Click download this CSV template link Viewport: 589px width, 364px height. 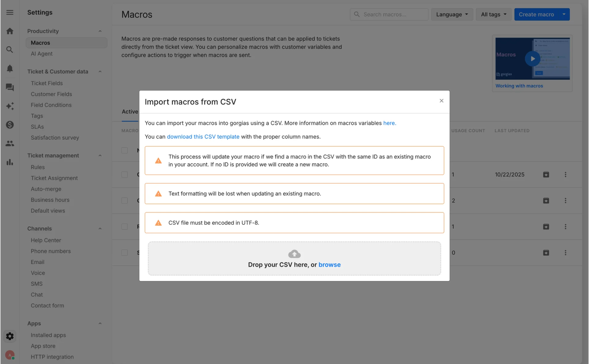[x=203, y=137]
